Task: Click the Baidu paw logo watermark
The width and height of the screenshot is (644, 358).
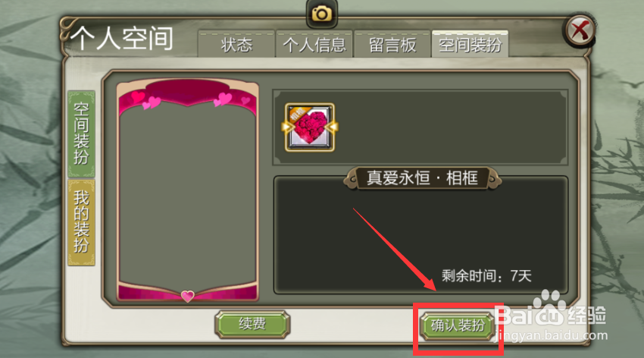Action: click(549, 308)
